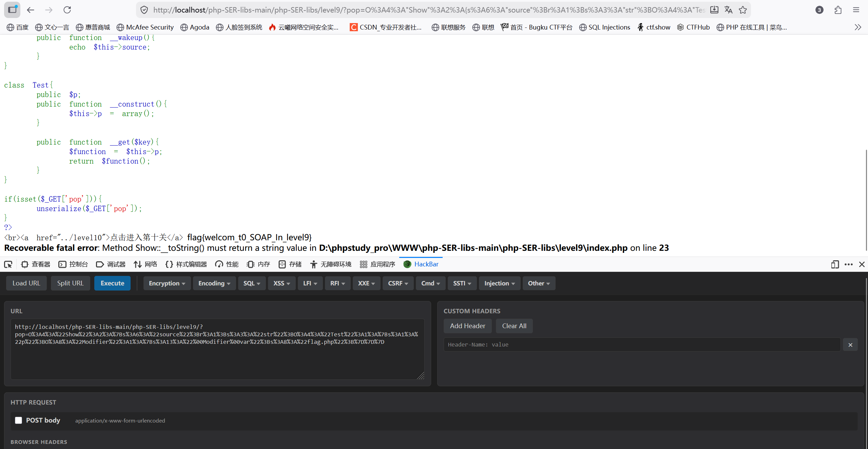This screenshot has width=868, height=449.
Task: Show more bookmarks chevron
Action: (x=858, y=27)
